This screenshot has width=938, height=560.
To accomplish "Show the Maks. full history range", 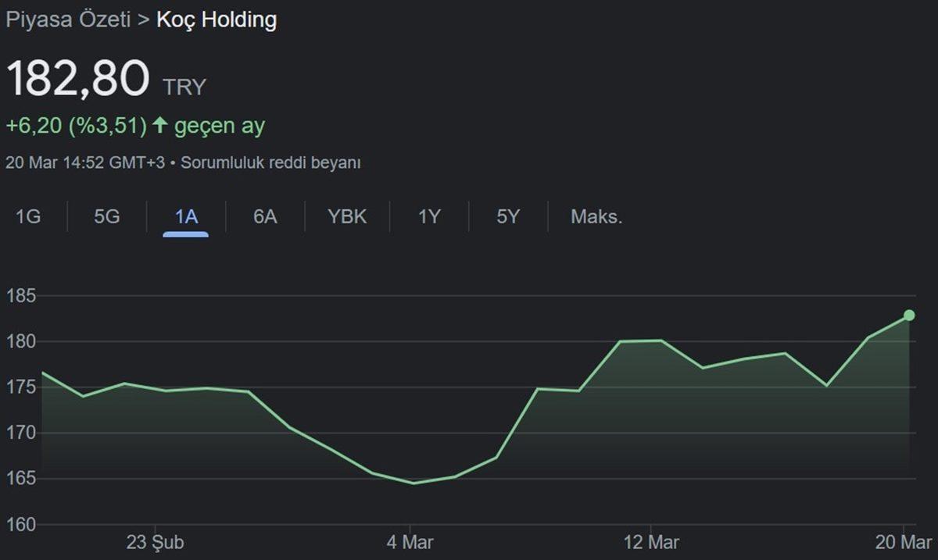I will (596, 216).
